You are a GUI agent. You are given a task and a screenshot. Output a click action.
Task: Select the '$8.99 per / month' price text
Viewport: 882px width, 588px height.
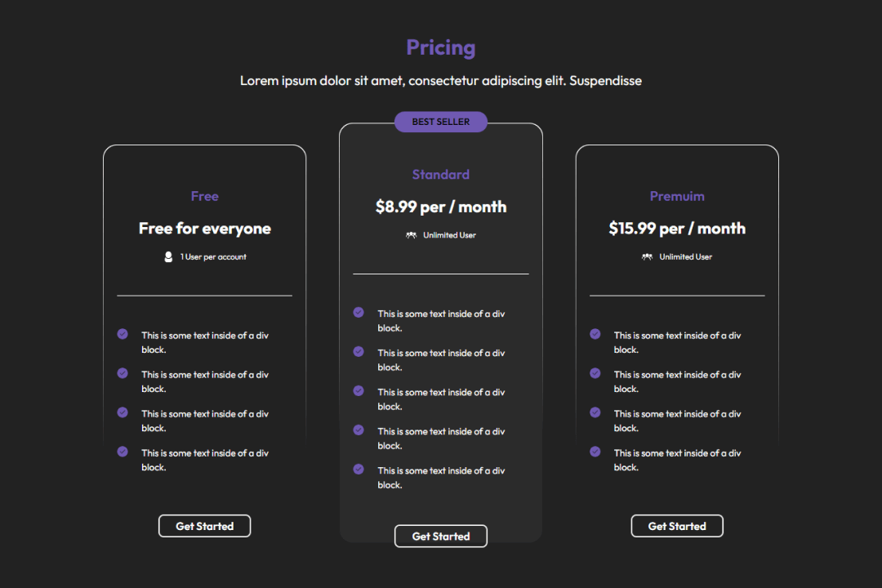point(441,207)
